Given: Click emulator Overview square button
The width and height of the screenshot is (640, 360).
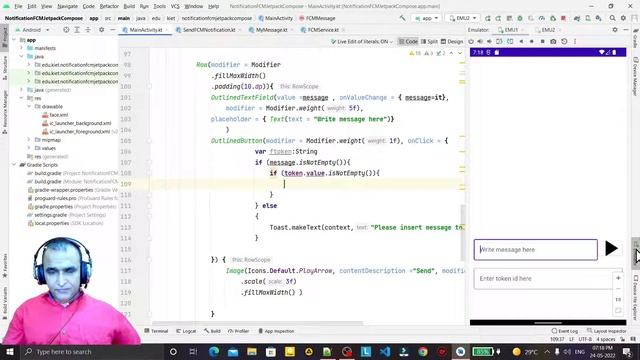Looking at the screenshot, I should [x=542, y=41].
